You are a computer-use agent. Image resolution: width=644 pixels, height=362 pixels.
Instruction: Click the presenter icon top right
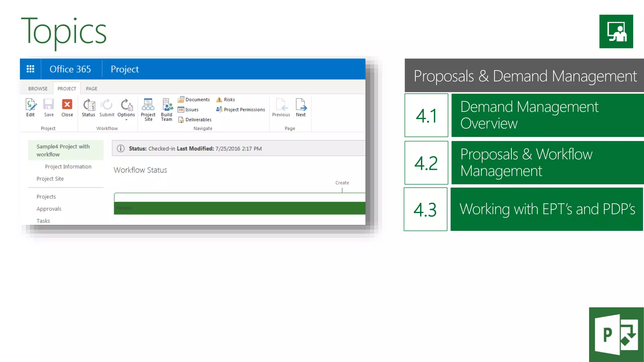coord(616,31)
